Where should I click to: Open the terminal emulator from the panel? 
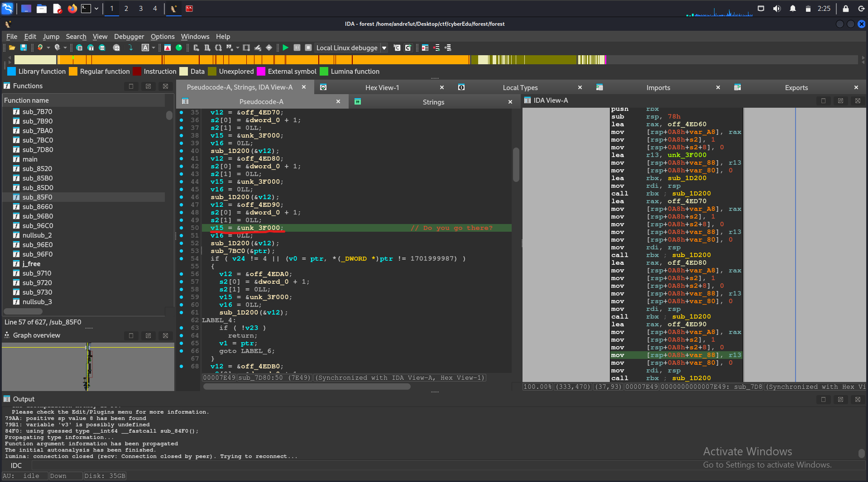(x=86, y=8)
